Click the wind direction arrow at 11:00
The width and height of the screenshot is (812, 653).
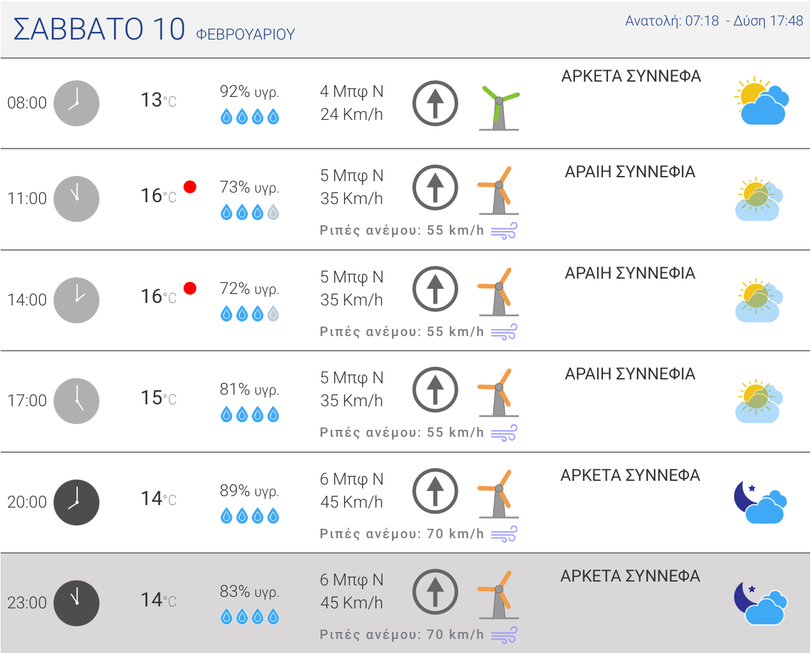click(435, 187)
